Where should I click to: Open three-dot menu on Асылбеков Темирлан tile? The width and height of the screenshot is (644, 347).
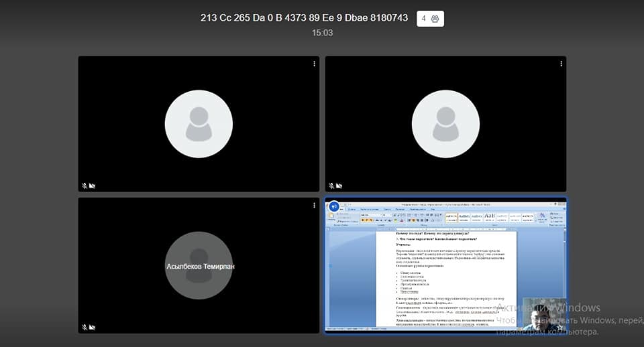click(x=314, y=205)
